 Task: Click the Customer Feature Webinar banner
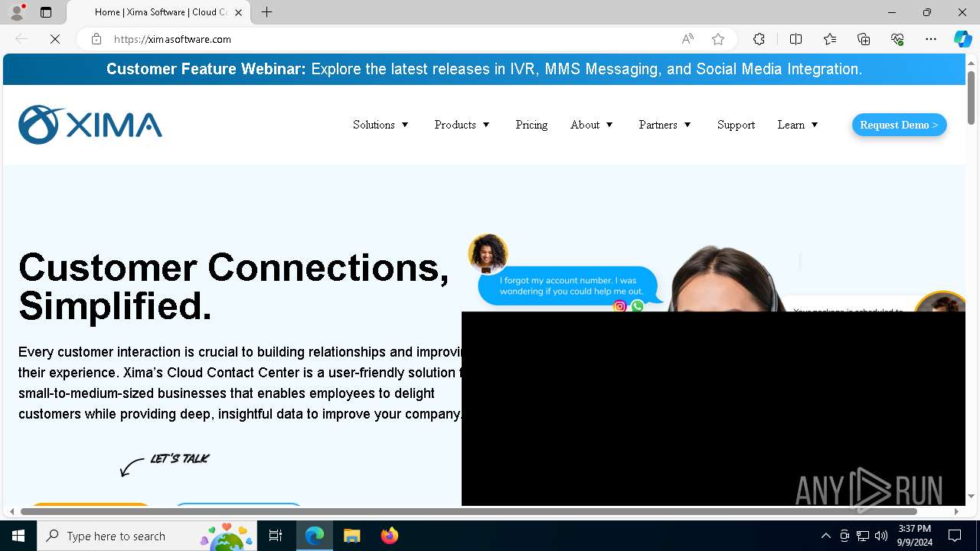(x=484, y=69)
